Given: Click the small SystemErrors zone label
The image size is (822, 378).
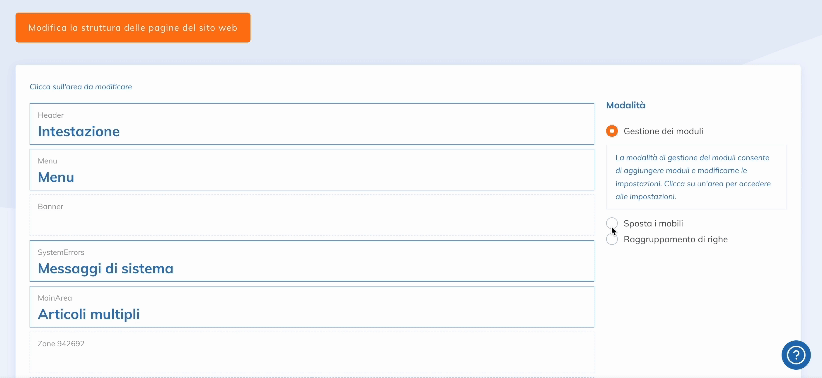Looking at the screenshot, I should [61, 252].
